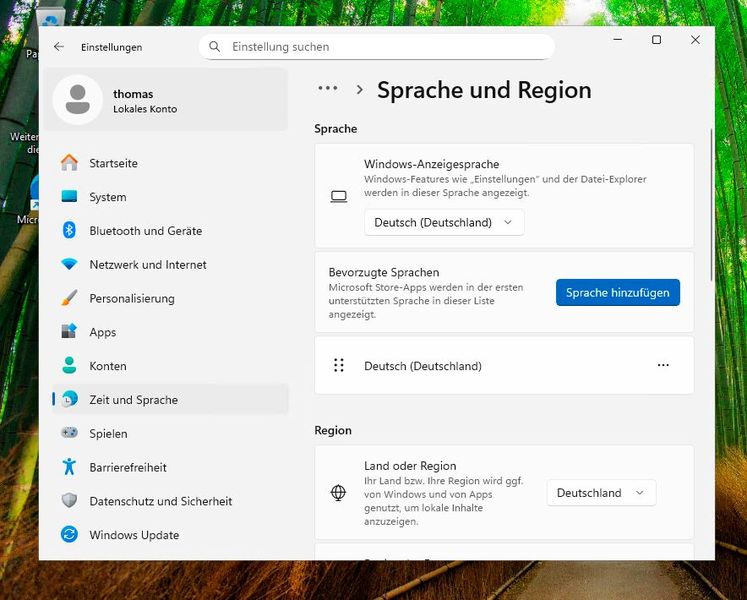The image size is (747, 600).
Task: Click the Windows Update sync icon
Action: click(69, 534)
